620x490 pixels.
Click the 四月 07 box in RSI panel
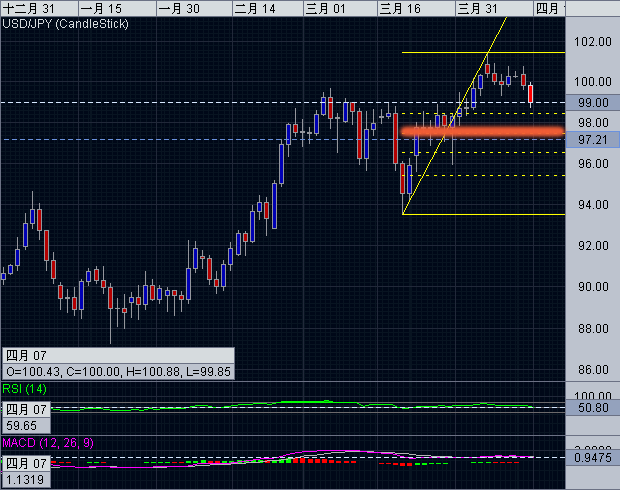point(26,410)
